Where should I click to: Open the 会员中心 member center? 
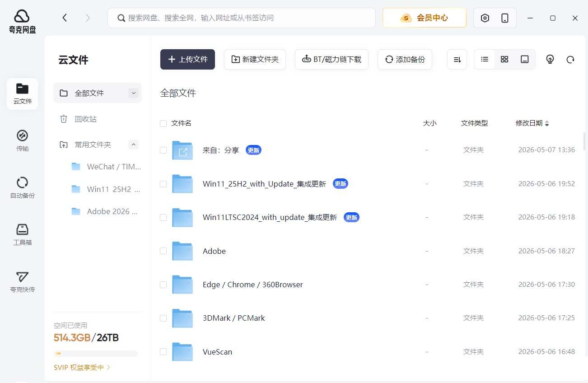tap(425, 18)
